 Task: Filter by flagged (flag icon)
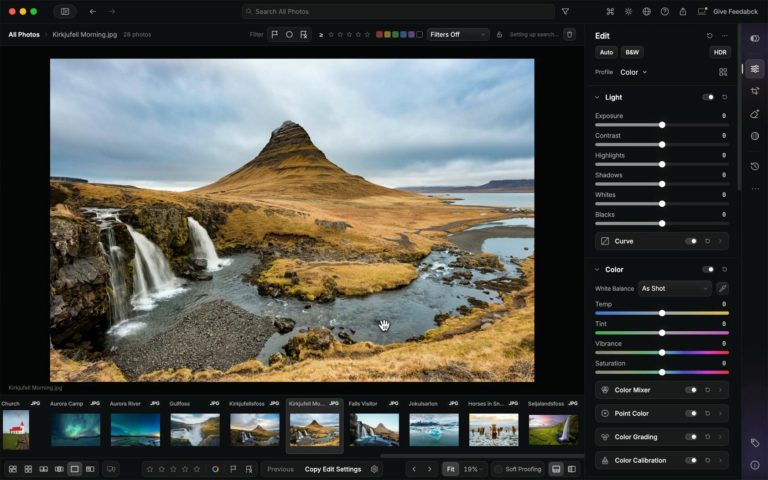tap(275, 34)
